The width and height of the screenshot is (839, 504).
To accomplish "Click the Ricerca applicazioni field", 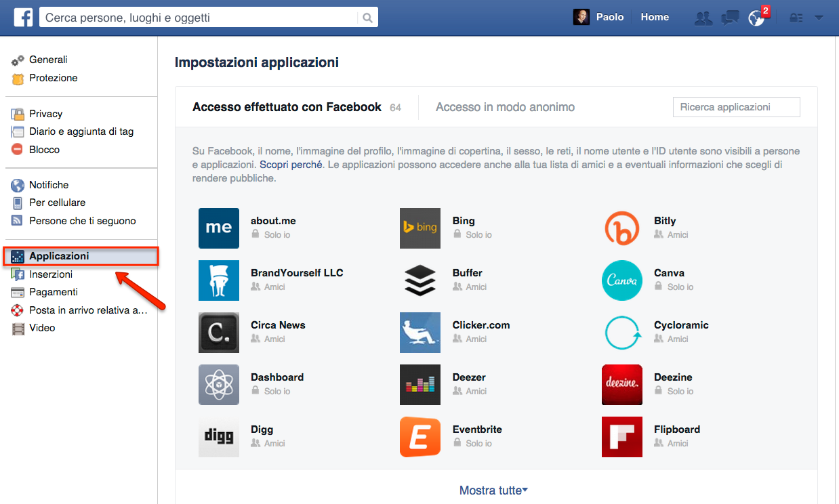I will (736, 107).
